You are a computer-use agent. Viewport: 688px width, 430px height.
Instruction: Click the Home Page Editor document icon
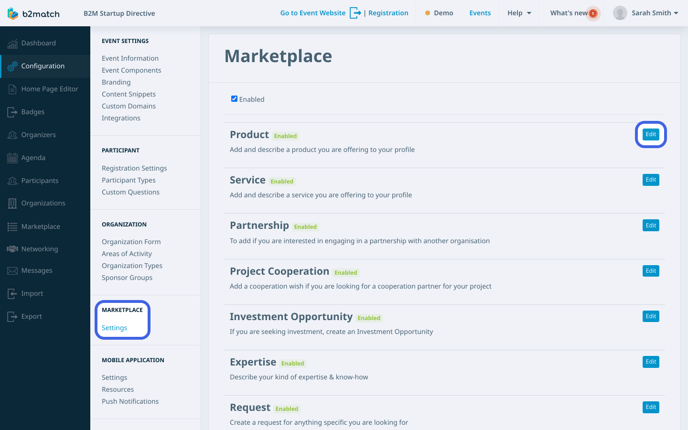coord(12,89)
